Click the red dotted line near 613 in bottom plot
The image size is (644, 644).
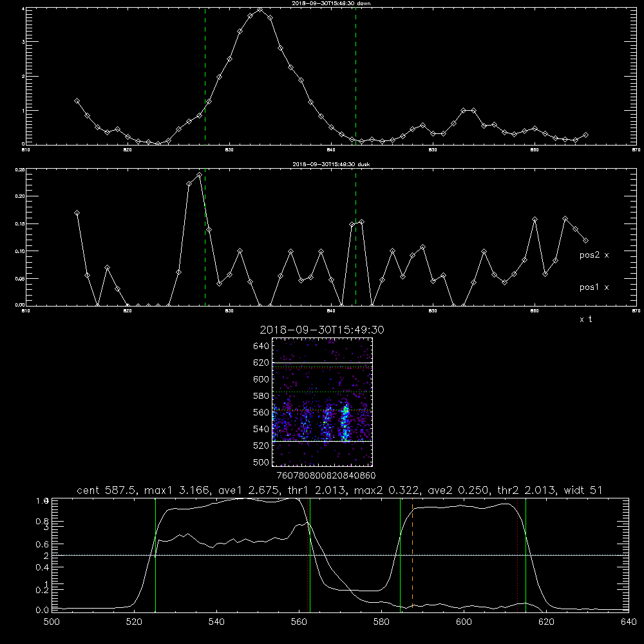[518, 555]
